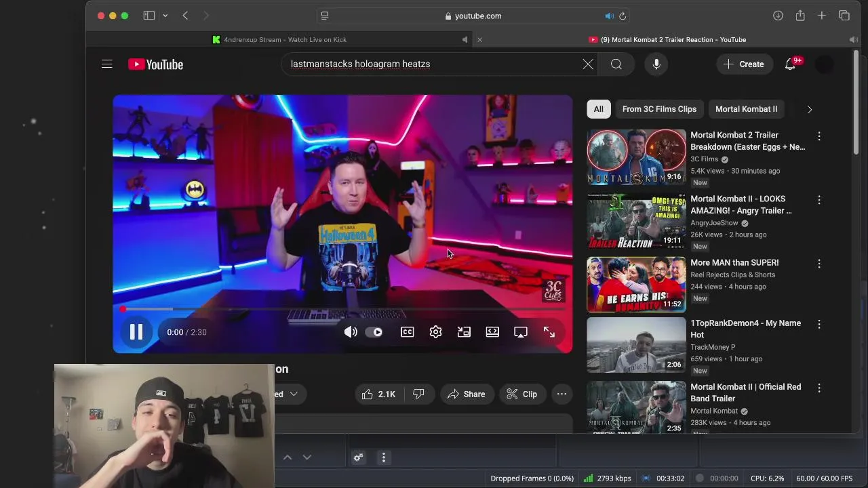This screenshot has height=488, width=868.
Task: Clear the YouTube search text
Action: coord(588,64)
